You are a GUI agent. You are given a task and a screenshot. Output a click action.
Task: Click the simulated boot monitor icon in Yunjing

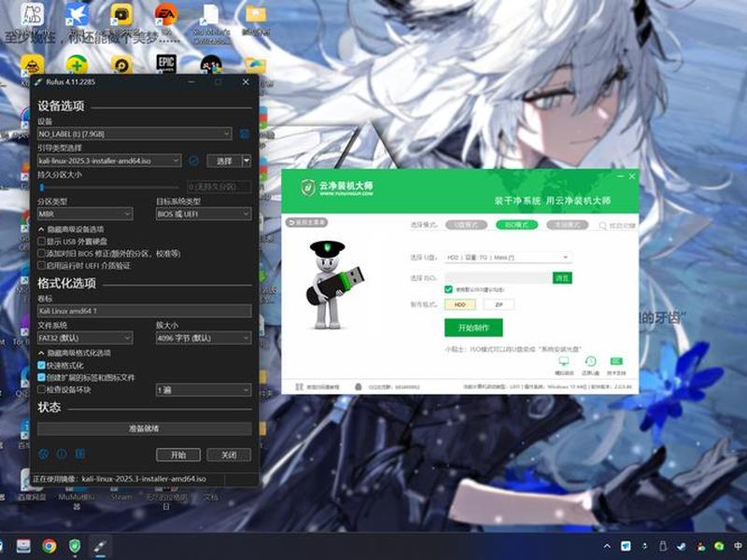pos(564,361)
